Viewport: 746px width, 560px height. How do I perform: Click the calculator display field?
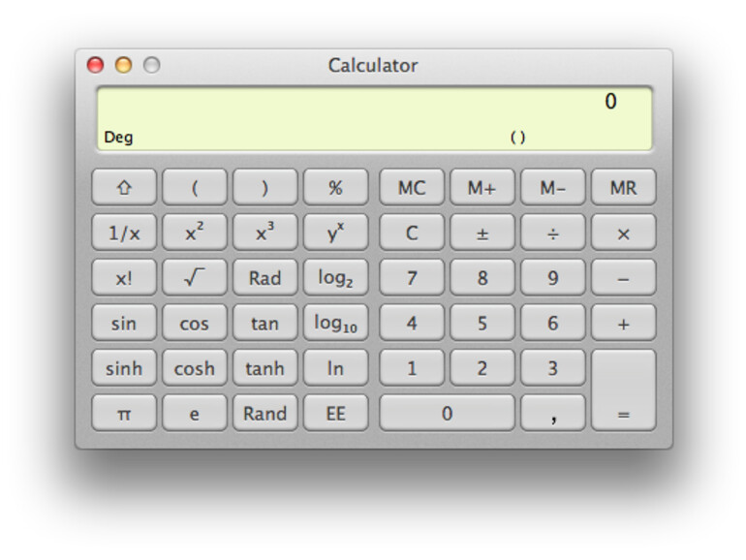pos(373,118)
